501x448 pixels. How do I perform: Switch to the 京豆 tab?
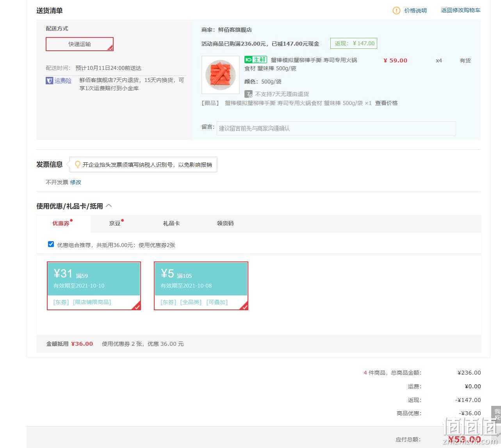click(x=115, y=223)
